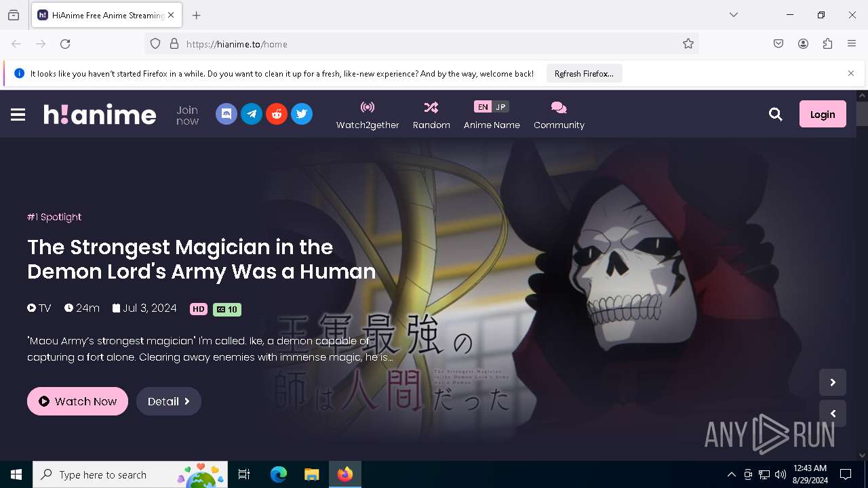Click the taskbar search box

[132, 474]
